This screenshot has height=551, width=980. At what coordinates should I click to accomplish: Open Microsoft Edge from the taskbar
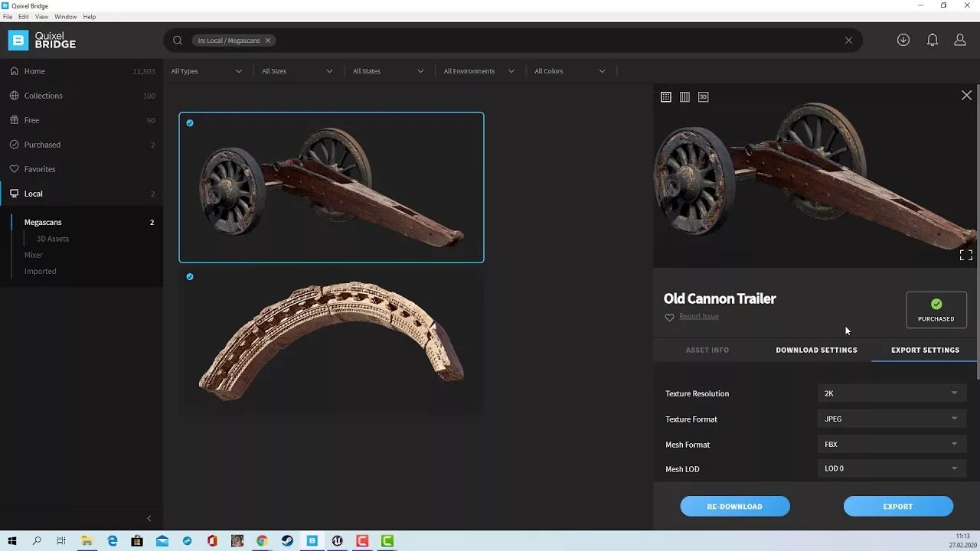pos(113,541)
